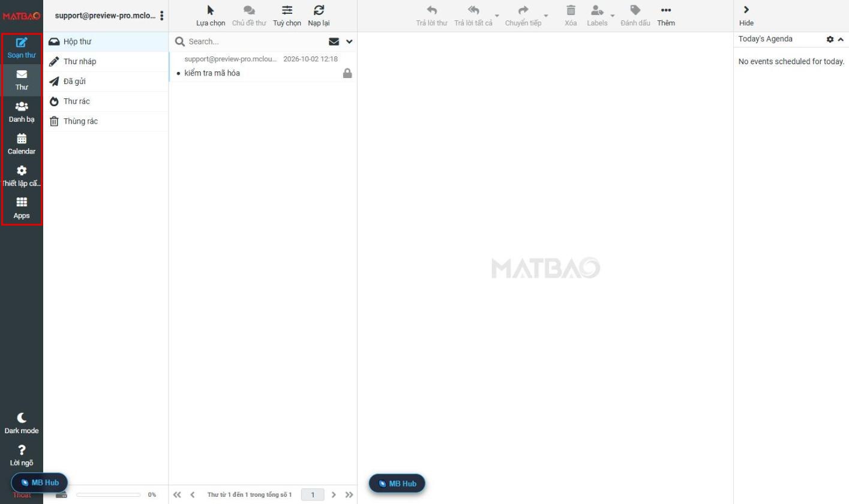Click the Search input field
The width and height of the screenshot is (849, 504).
(256, 41)
